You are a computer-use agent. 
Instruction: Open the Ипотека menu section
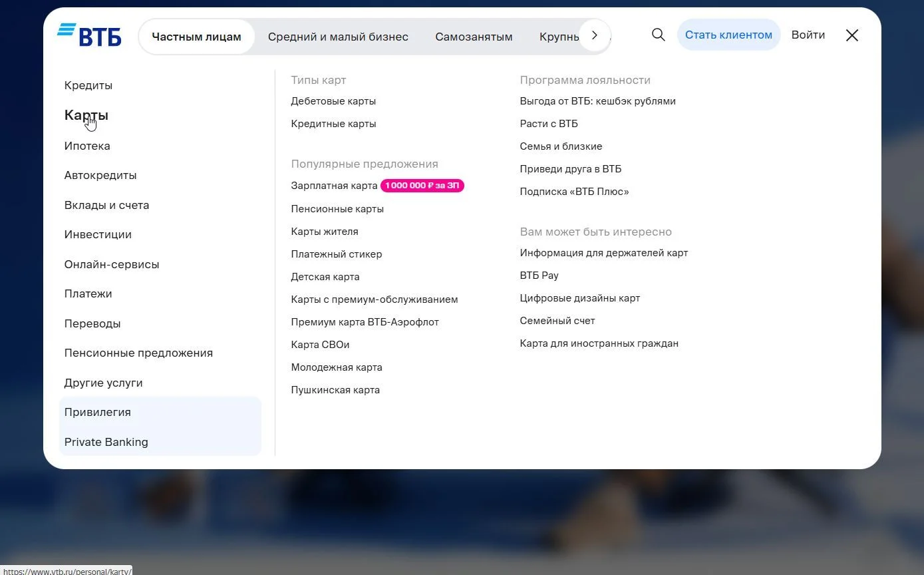87,146
